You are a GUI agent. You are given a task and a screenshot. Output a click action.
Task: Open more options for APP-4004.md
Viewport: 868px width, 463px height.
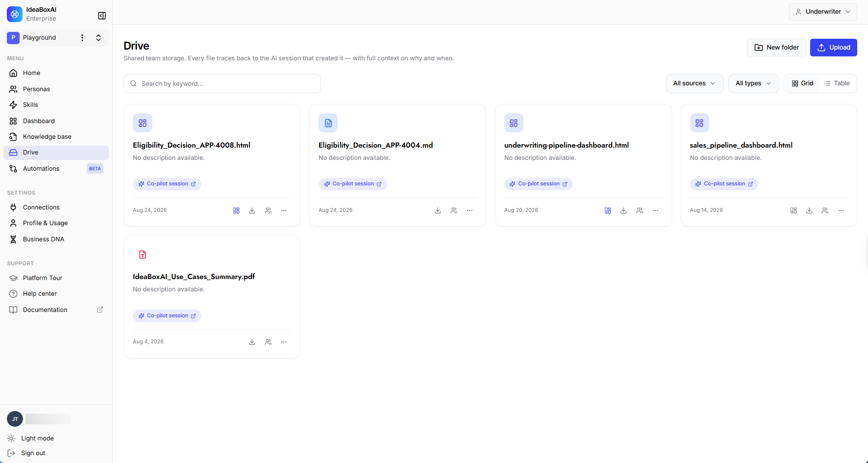tap(470, 210)
